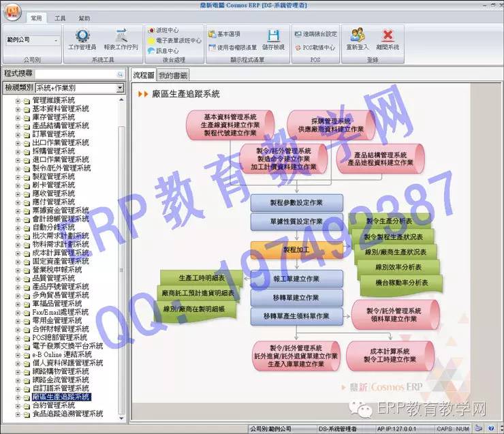
Task: Expand the 庫存管理系統 tree node
Action: coord(18,118)
